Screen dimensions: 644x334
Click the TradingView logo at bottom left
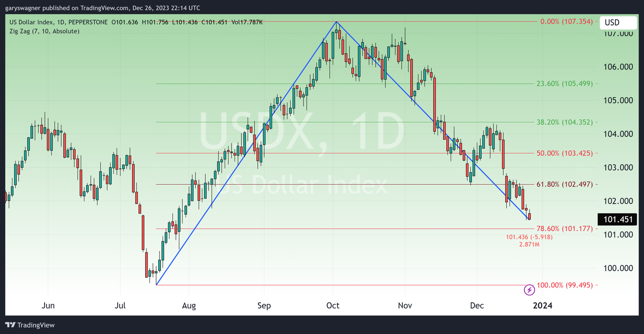pos(30,325)
